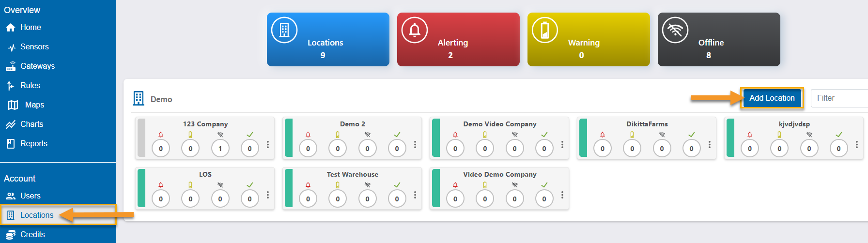Click the Offline status card
Viewport: 868px width, 243px height.
pyautogui.click(x=719, y=40)
